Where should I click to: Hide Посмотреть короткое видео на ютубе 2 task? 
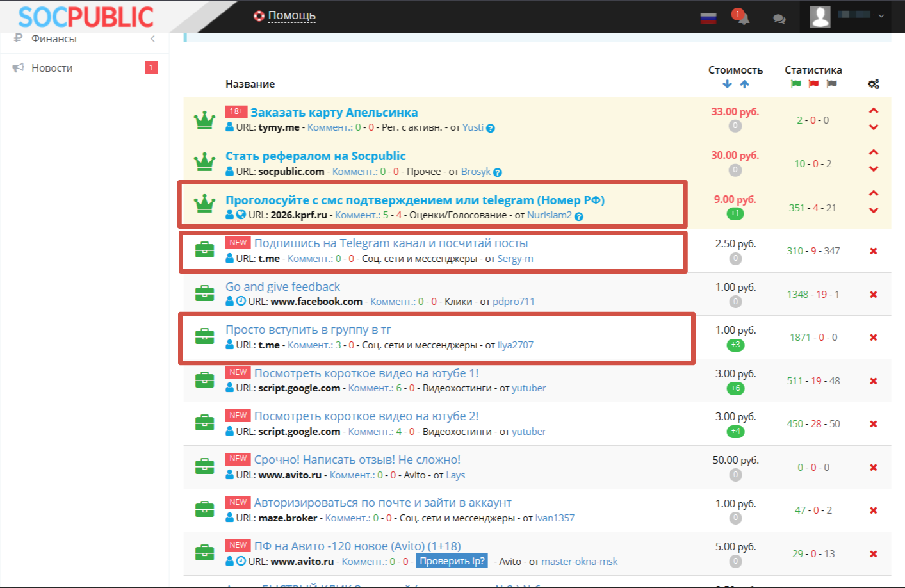(874, 424)
